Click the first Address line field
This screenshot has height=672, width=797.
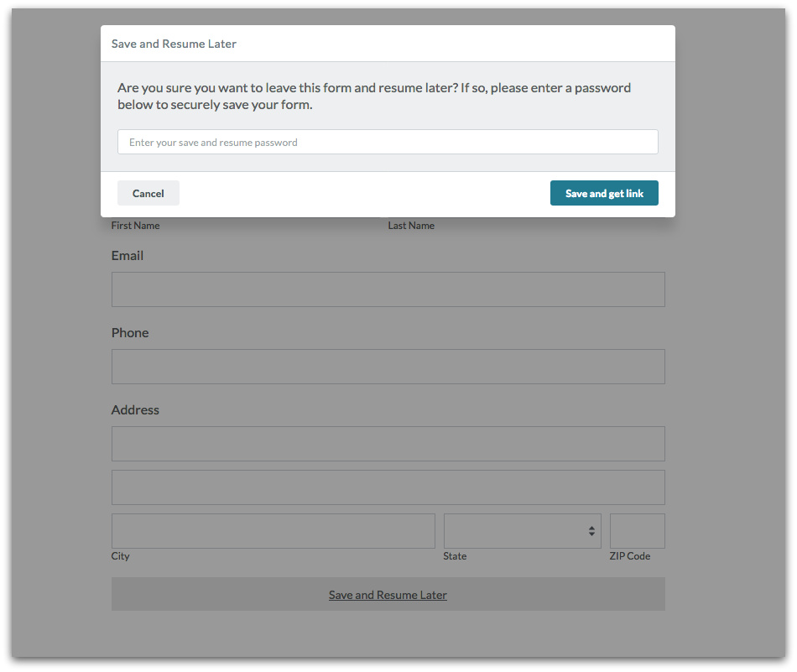[x=388, y=444]
